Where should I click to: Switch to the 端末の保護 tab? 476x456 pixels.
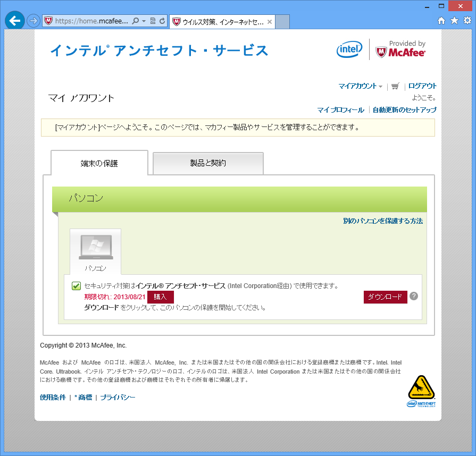tap(99, 163)
